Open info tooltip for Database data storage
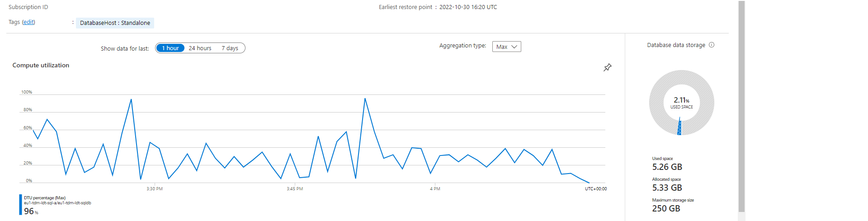Viewport: 868px width, 221px height. (x=712, y=45)
